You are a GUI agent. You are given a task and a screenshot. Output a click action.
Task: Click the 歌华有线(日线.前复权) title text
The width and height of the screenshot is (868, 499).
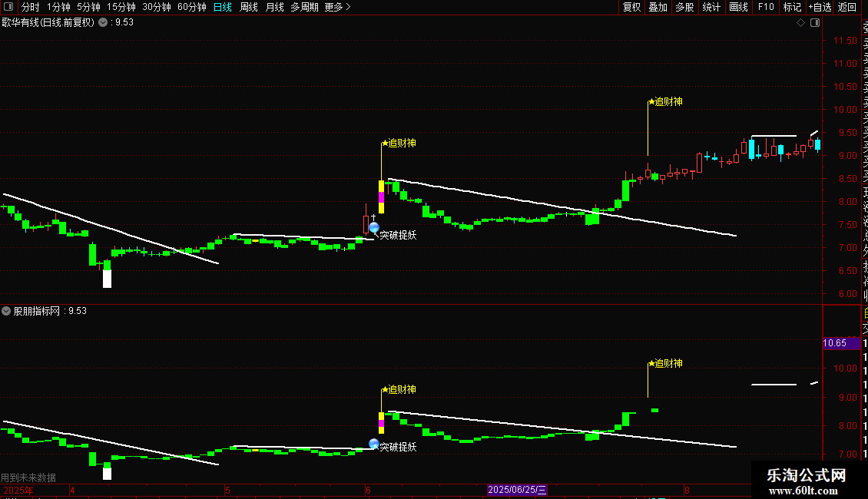[48, 23]
